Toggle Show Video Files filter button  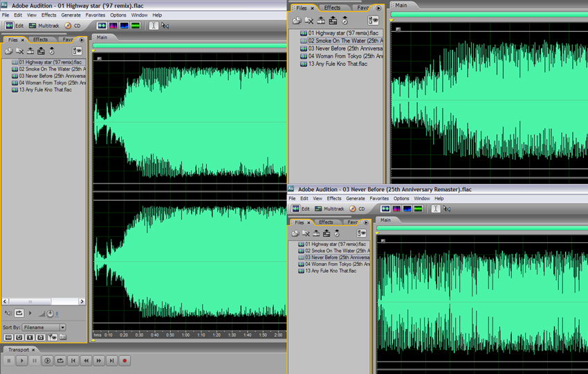point(30,337)
